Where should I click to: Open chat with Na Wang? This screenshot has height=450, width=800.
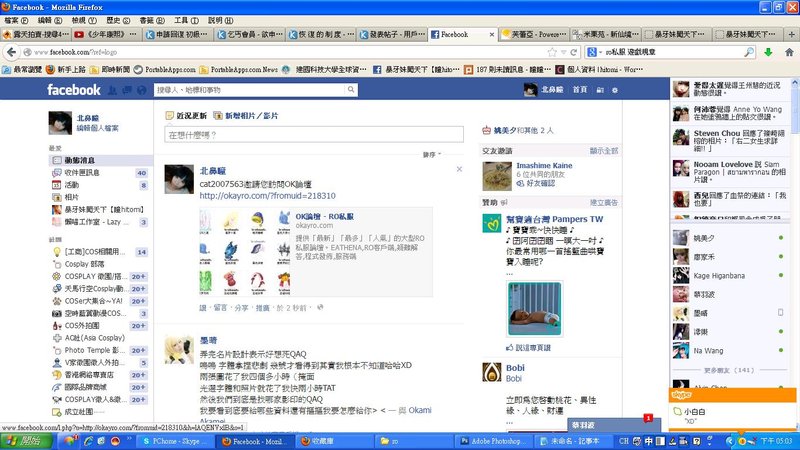pyautogui.click(x=730, y=351)
